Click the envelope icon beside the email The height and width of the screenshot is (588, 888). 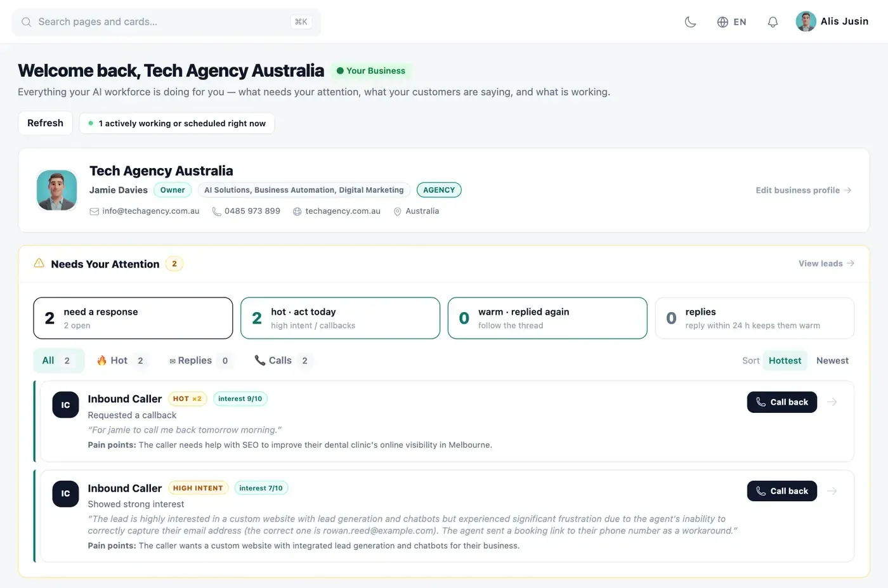(x=94, y=212)
